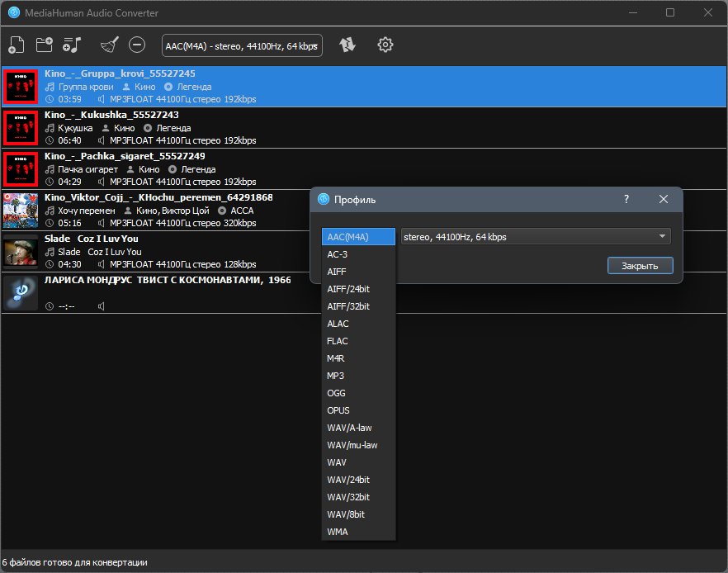Screen dimensions: 728x573
Task: Click the Закрыть button
Action: (640, 266)
